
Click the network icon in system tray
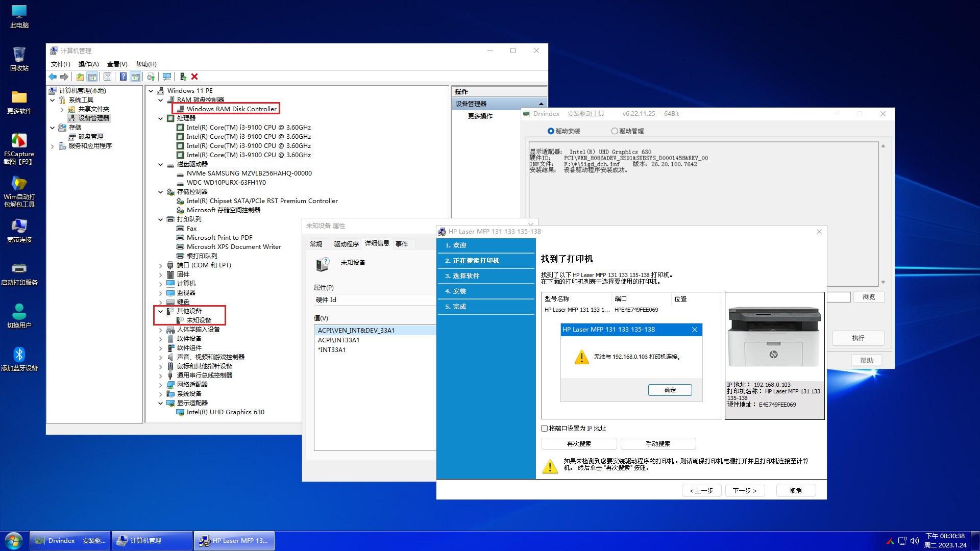click(902, 541)
